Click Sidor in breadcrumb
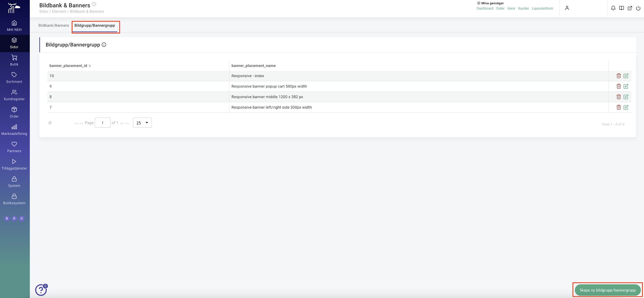The width and height of the screenshot is (644, 298). tap(44, 12)
